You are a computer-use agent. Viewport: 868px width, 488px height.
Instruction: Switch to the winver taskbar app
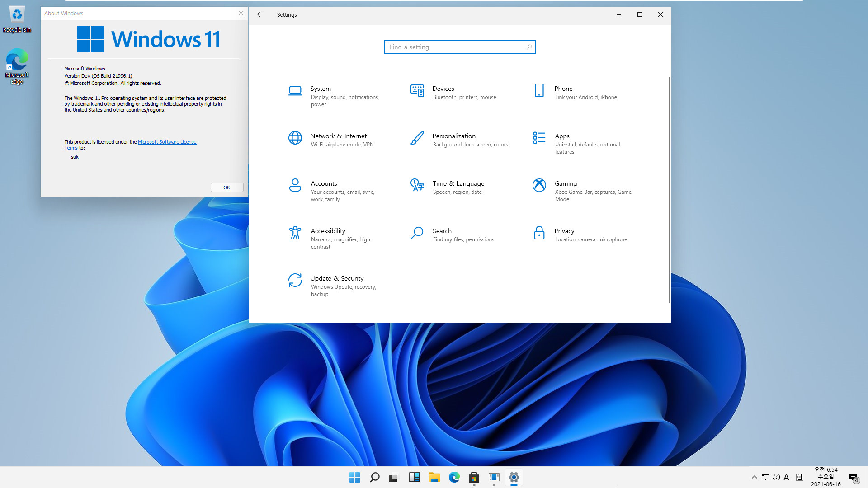click(x=494, y=477)
